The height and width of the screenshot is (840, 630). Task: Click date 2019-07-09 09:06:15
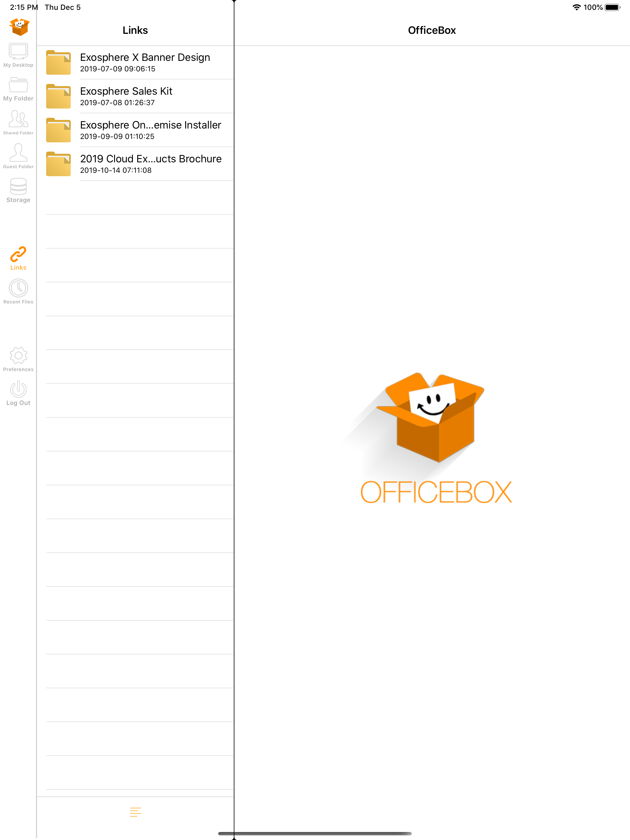(118, 69)
